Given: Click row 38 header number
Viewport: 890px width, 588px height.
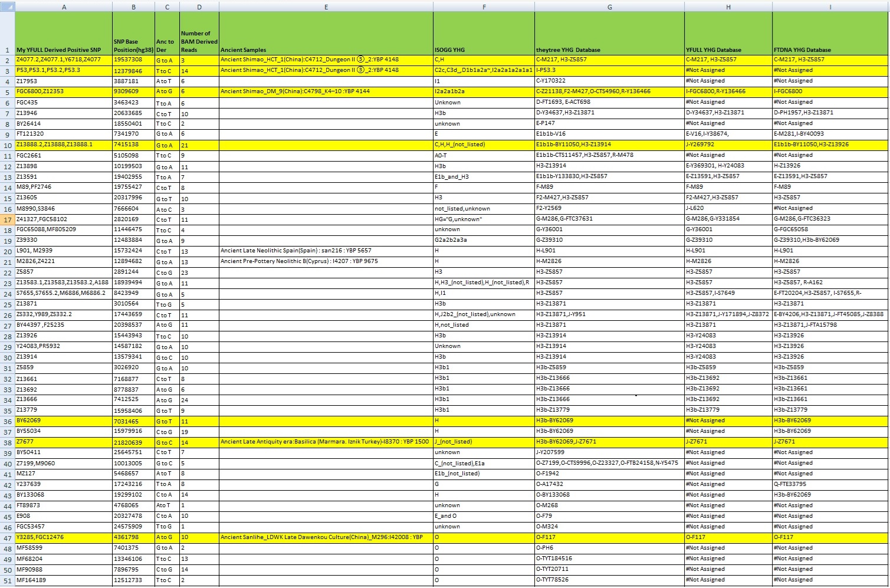Looking at the screenshot, I should click(x=7, y=442).
